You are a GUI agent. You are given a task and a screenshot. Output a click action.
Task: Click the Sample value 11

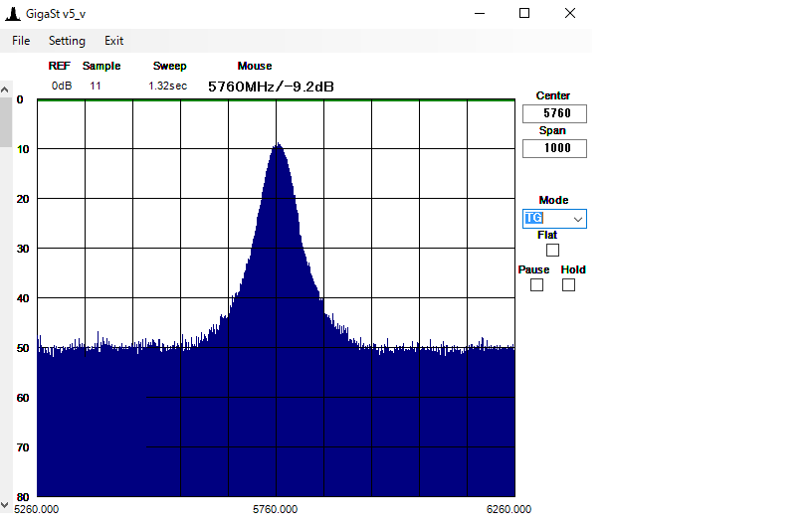coord(96,86)
